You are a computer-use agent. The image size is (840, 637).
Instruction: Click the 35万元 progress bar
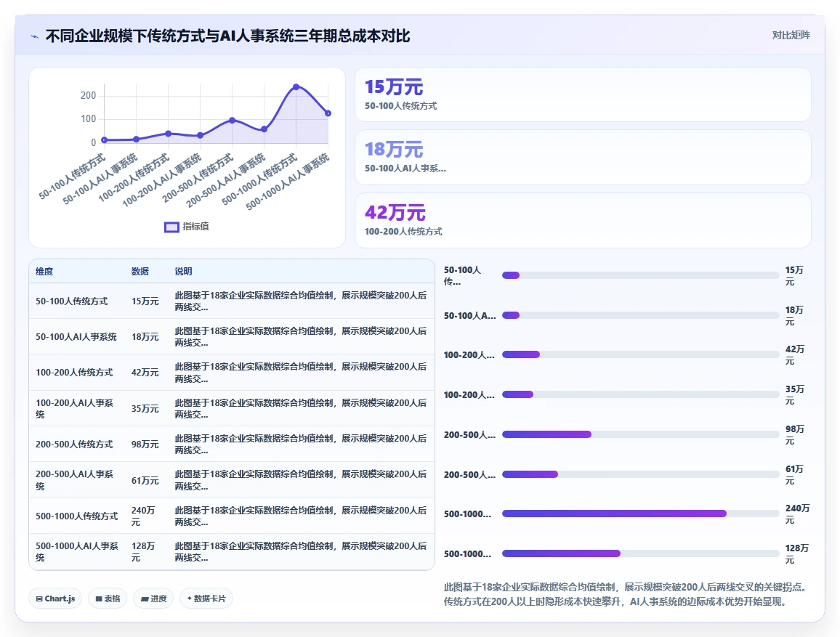click(640, 394)
